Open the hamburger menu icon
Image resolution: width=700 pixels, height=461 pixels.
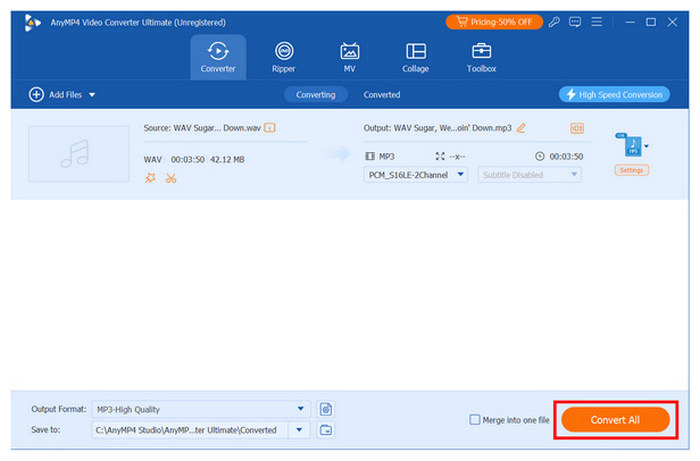[x=596, y=21]
